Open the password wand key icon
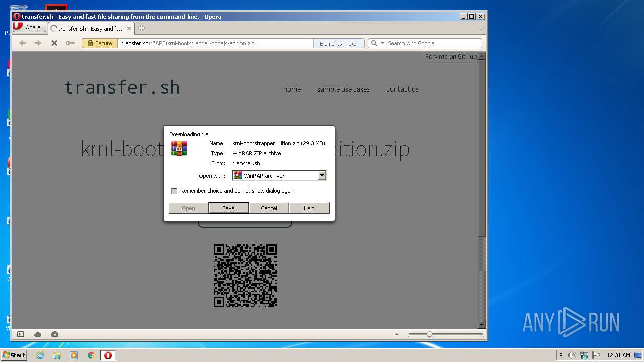The image size is (644, 362). [x=70, y=43]
